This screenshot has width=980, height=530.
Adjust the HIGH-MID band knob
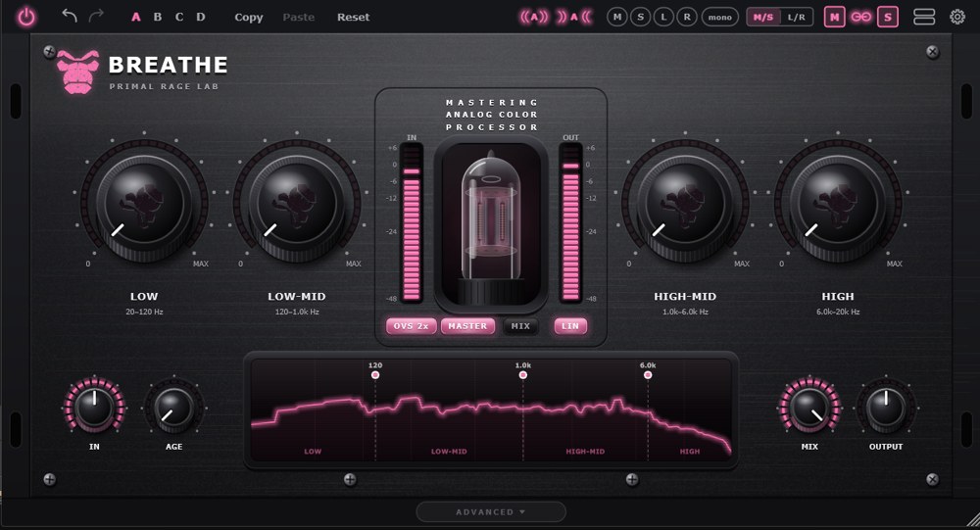(x=685, y=203)
